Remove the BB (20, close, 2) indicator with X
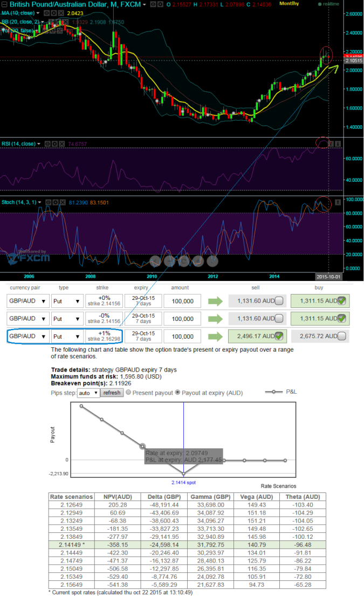This screenshot has width=364, height=596. [65, 22]
